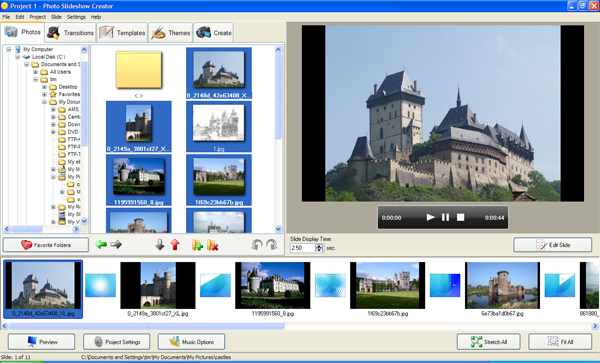Select timeline slide 0_2149a_3801cf27_XL.jpg

158,285
